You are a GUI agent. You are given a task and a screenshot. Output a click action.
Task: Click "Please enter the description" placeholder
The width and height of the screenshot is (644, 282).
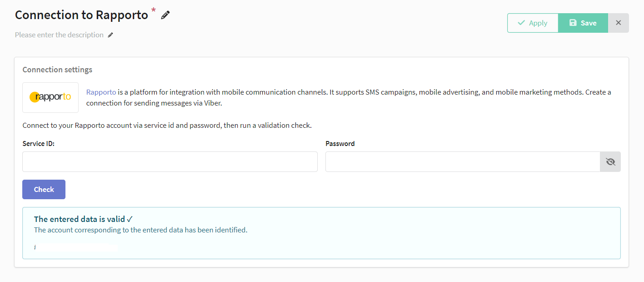tap(59, 35)
